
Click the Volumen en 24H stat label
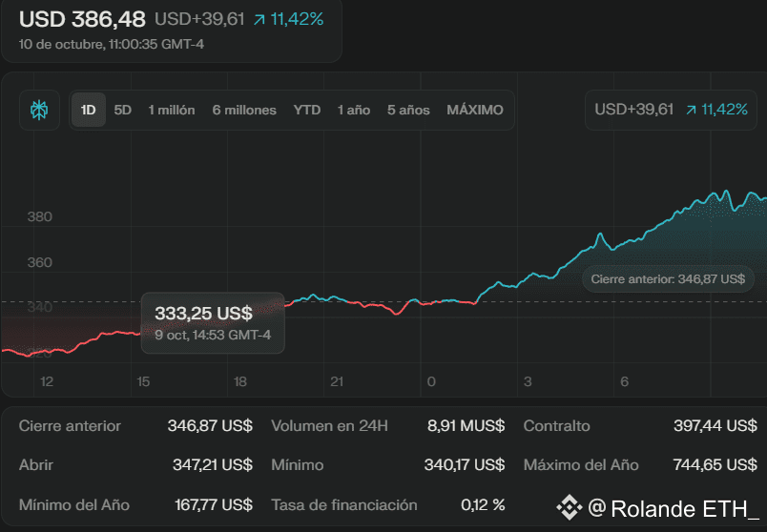pos(329,426)
